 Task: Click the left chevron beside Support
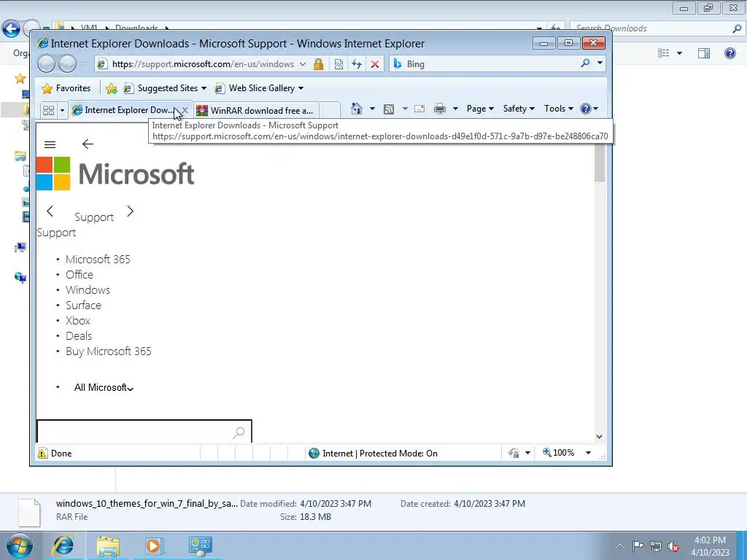[x=50, y=211]
